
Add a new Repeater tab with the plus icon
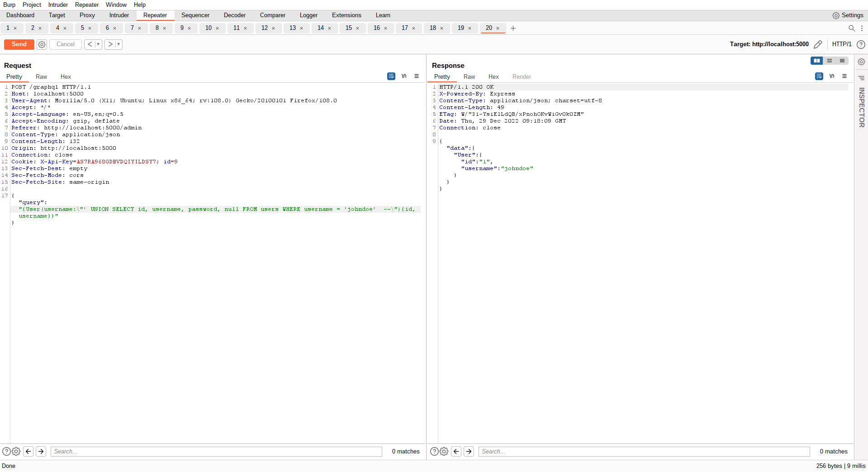tap(513, 28)
